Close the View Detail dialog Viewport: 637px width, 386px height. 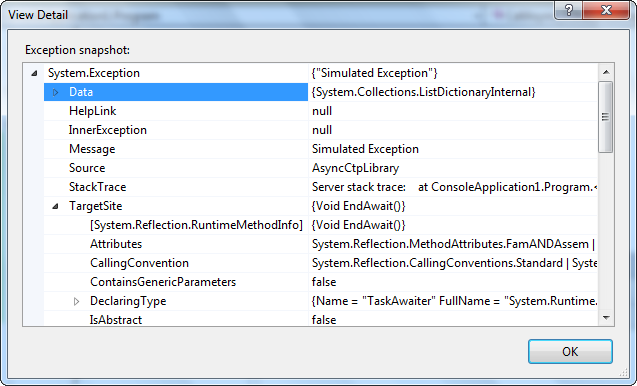coord(606,10)
